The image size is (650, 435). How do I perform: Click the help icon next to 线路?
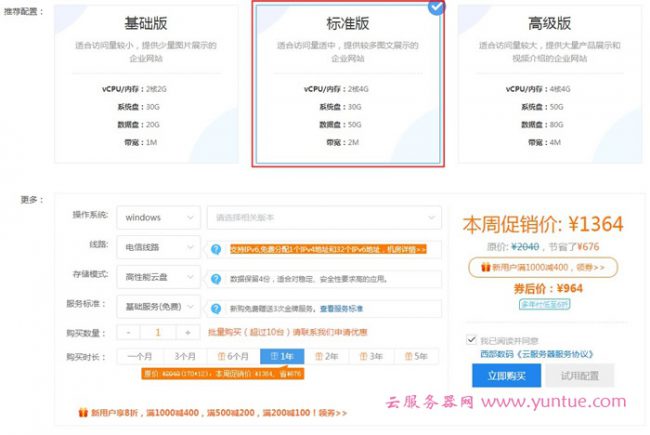[213, 248]
